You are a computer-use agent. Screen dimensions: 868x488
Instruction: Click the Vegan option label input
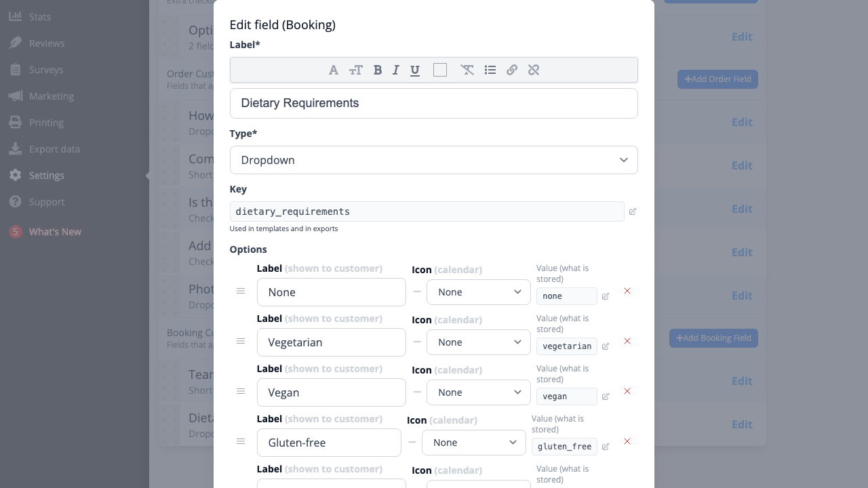(x=332, y=392)
